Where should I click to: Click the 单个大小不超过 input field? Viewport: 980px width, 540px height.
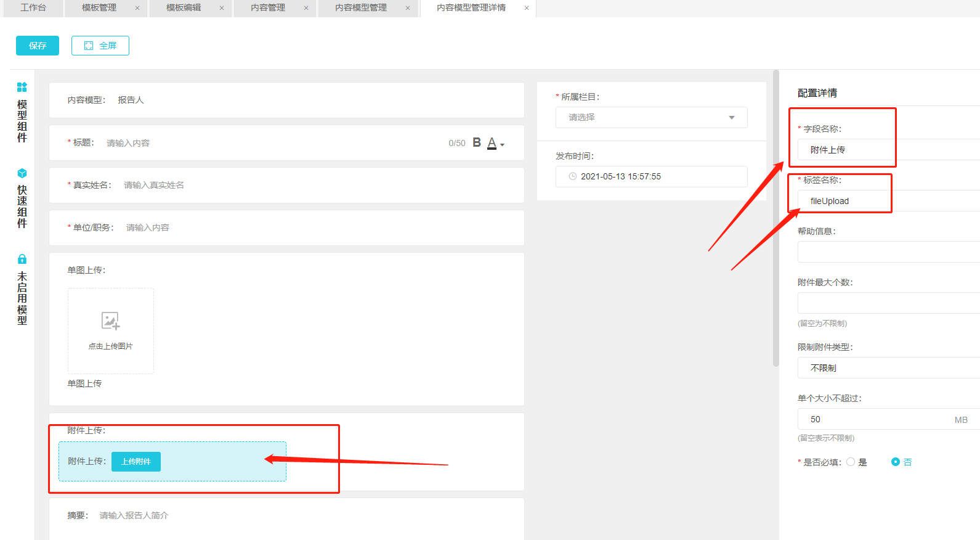(889, 419)
